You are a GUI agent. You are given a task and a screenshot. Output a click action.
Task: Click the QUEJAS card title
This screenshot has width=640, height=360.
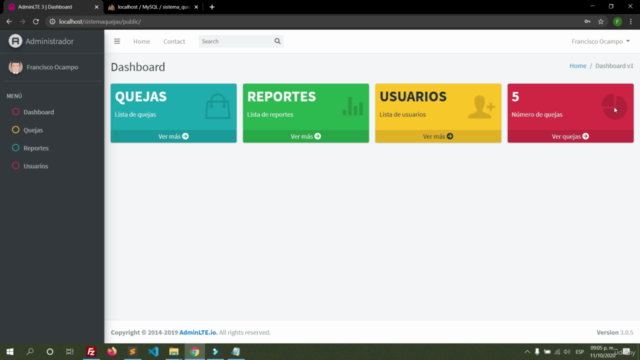click(x=141, y=97)
